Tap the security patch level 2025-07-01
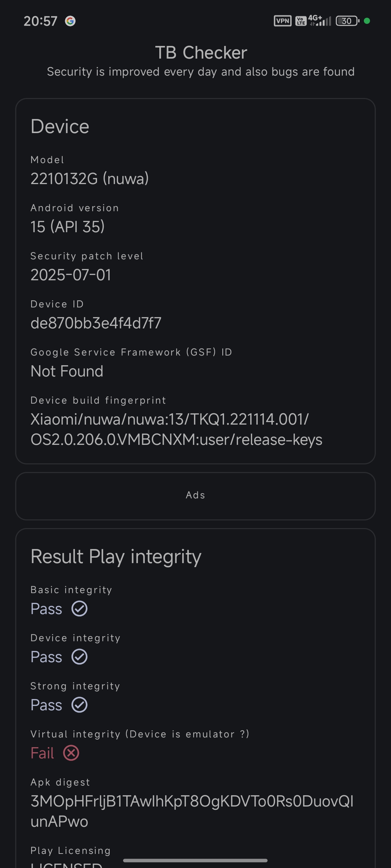Screen dimensions: 391x868 (71, 275)
